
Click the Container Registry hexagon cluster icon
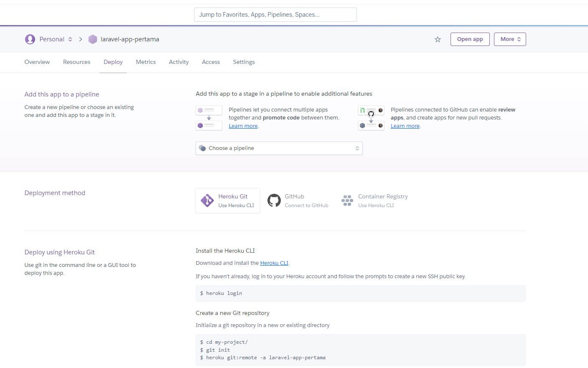point(347,200)
